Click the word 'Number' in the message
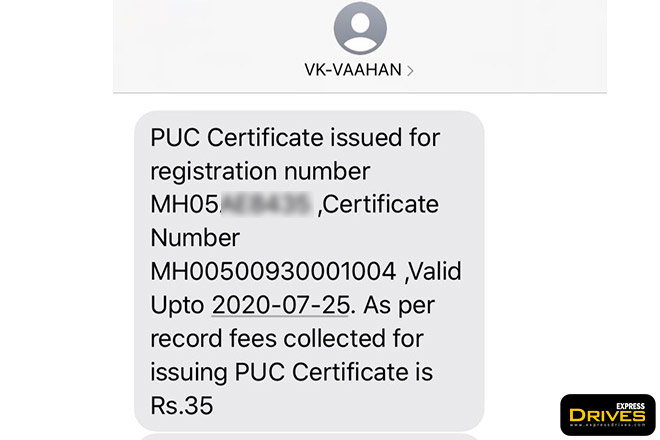 point(195,238)
